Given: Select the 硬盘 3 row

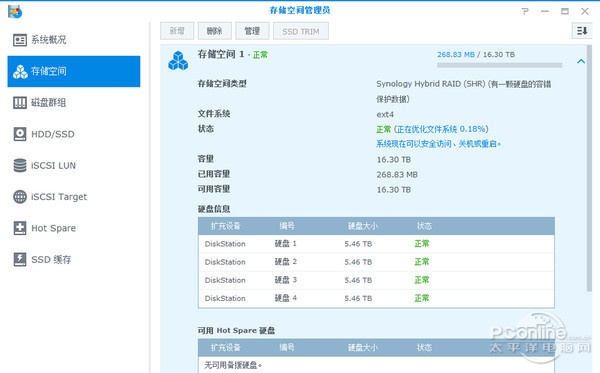Looking at the screenshot, I should [x=376, y=280].
